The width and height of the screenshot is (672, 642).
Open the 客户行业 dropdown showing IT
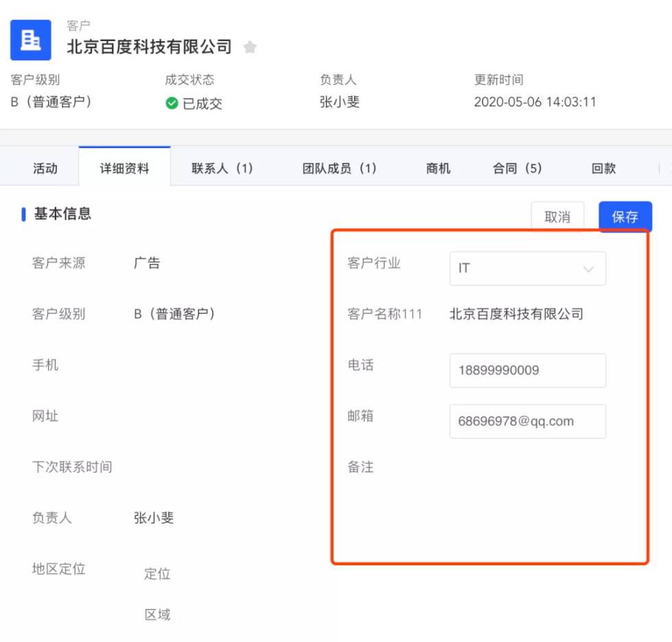pyautogui.click(x=528, y=269)
